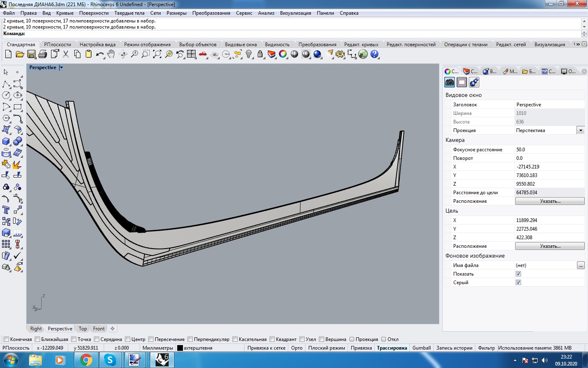
Task: Select the Polygon tool in the sidebar
Action: (x=6, y=118)
